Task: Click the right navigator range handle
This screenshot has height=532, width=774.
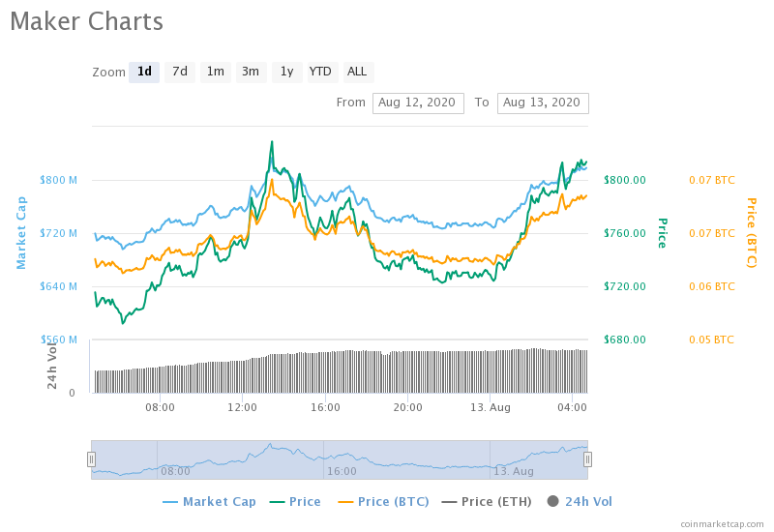Action: [587, 459]
